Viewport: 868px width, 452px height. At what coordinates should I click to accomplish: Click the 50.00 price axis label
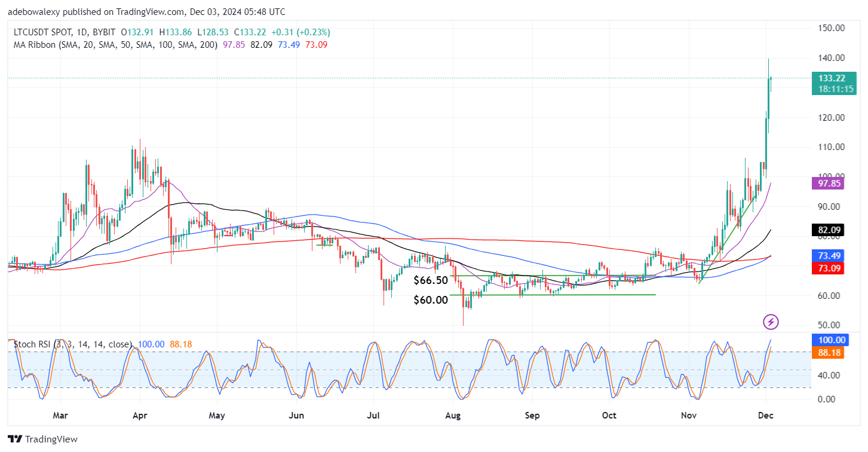tap(829, 325)
